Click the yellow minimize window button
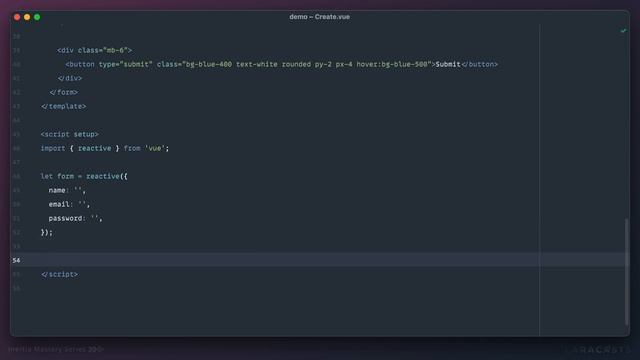This screenshot has width=640, height=360. tap(27, 17)
